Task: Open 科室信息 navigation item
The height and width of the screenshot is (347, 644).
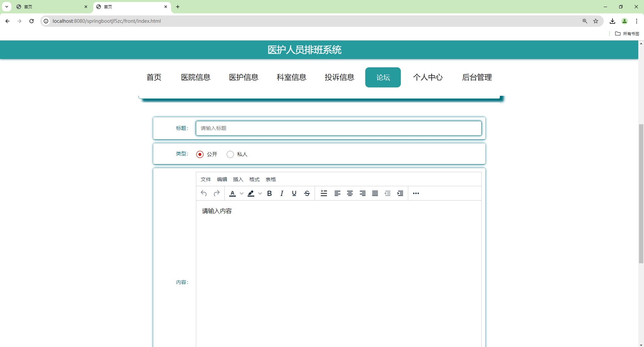Action: [291, 77]
